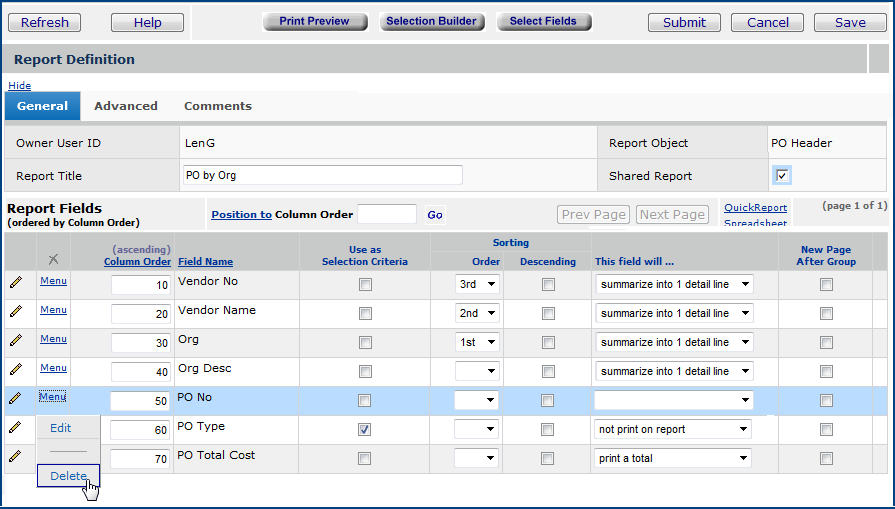Click the Report Title text field

coord(322,175)
